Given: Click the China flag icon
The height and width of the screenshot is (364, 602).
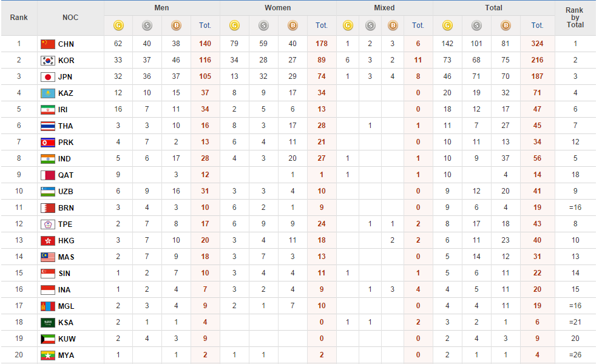Looking at the screenshot, I should pyautogui.click(x=47, y=44).
